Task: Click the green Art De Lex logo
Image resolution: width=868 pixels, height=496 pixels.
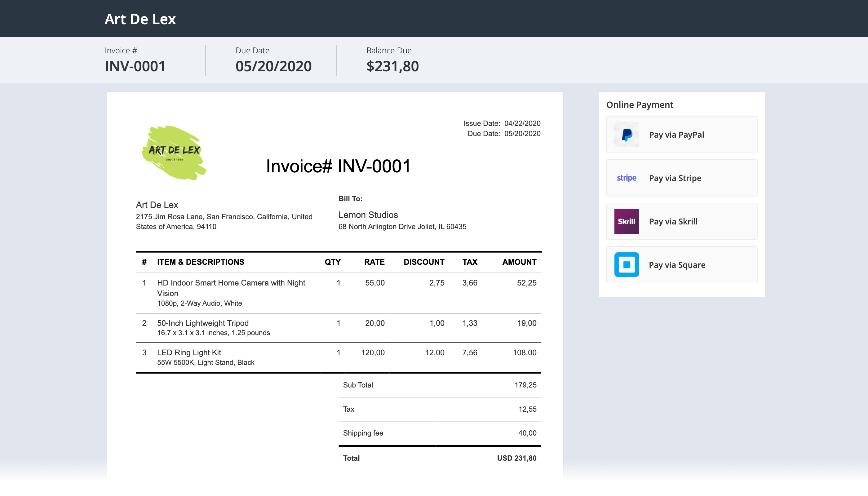Action: click(x=174, y=152)
